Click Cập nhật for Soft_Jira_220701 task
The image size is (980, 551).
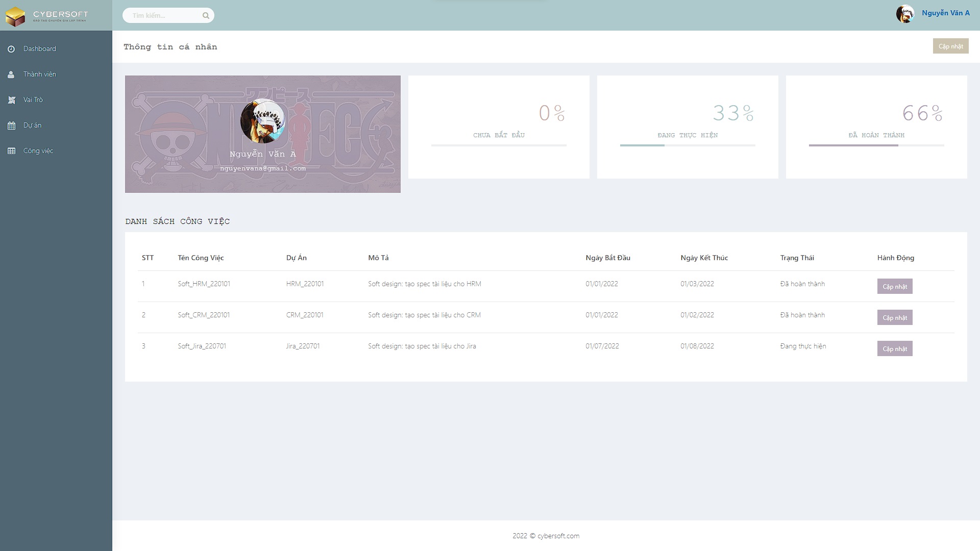tap(894, 349)
